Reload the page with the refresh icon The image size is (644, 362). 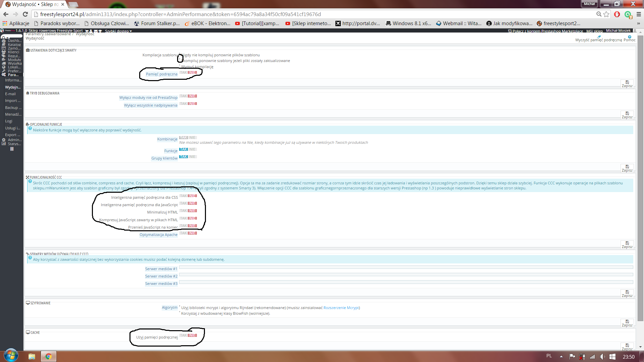click(25, 14)
